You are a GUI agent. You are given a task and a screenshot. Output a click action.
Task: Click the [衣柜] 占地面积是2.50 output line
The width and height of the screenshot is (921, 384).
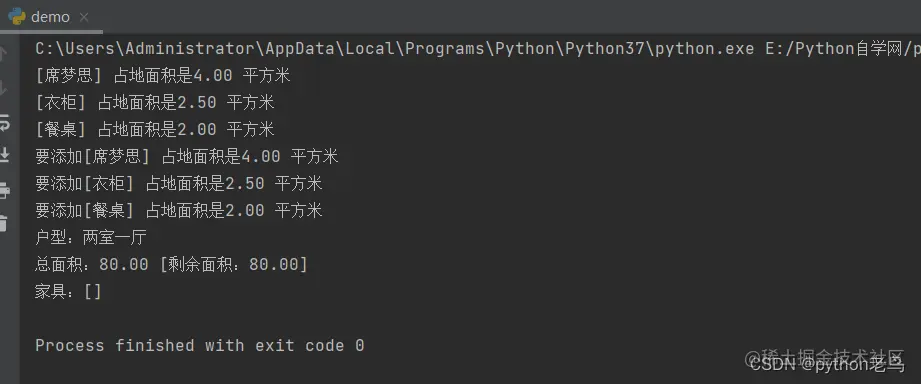[x=154, y=103]
